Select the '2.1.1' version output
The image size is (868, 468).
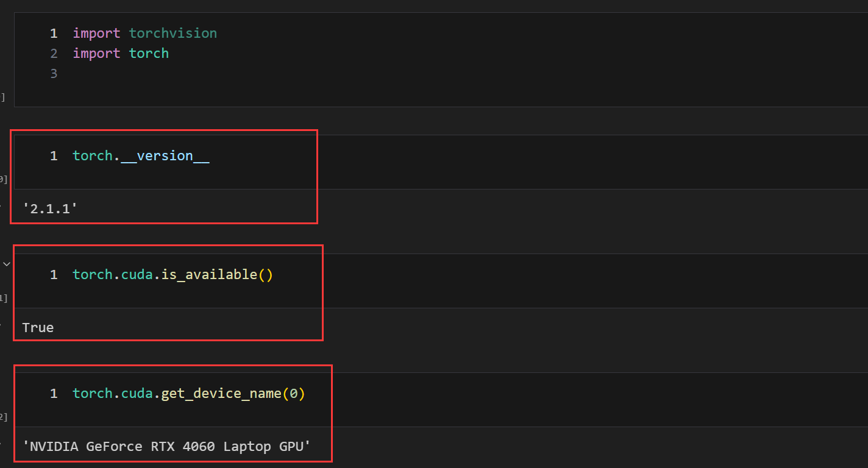50,208
